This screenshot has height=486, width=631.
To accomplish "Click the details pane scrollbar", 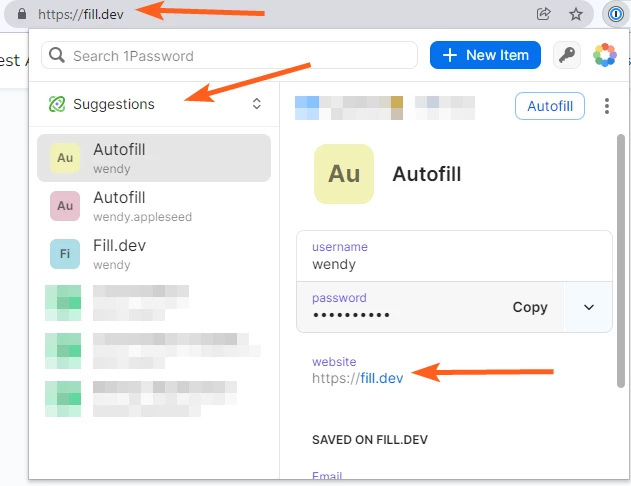I will (621, 261).
